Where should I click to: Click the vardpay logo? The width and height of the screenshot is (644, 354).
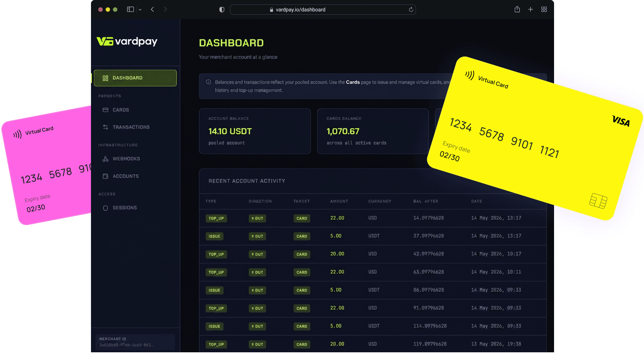click(127, 42)
